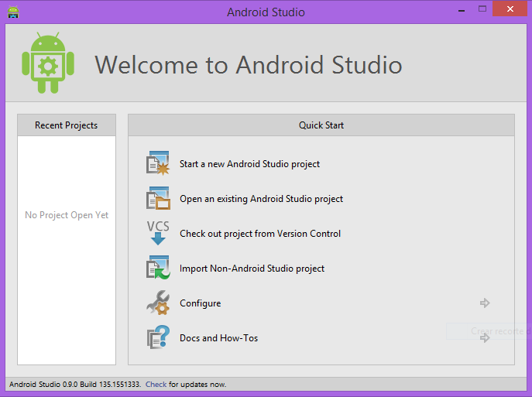Click the build version text in status bar
The image size is (532, 397).
tap(74, 384)
